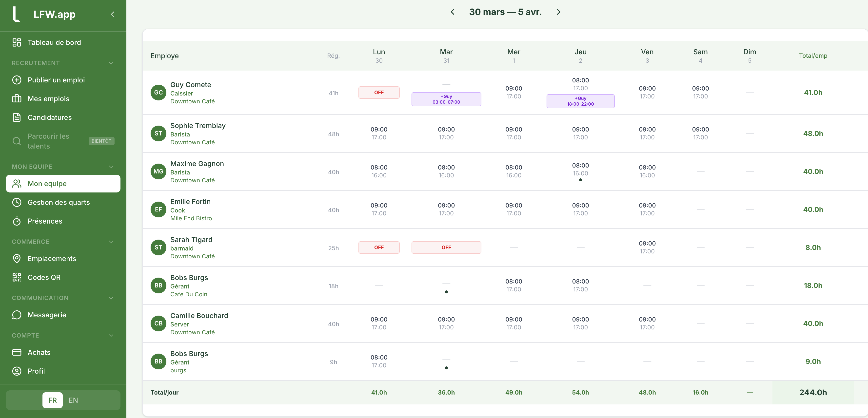Open the Codes QR section
The height and width of the screenshot is (418, 868).
pyautogui.click(x=44, y=277)
